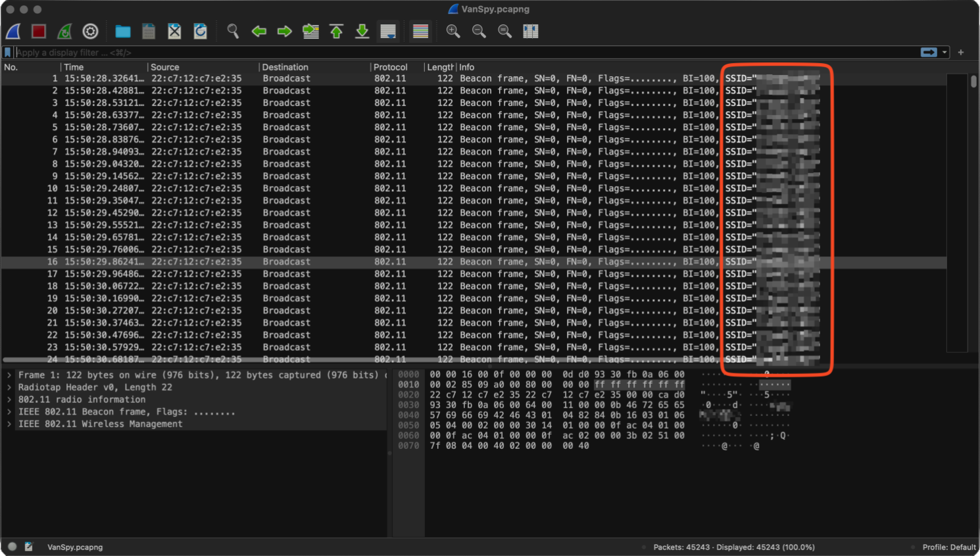Viewport: 980px width, 556px height.
Task: Select packet number 1 row
Action: 474,78
